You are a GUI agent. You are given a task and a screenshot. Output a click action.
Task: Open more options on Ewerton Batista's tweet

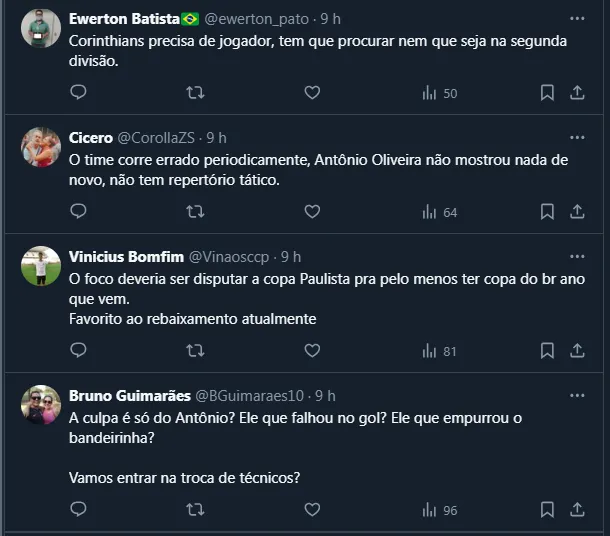coord(577,19)
